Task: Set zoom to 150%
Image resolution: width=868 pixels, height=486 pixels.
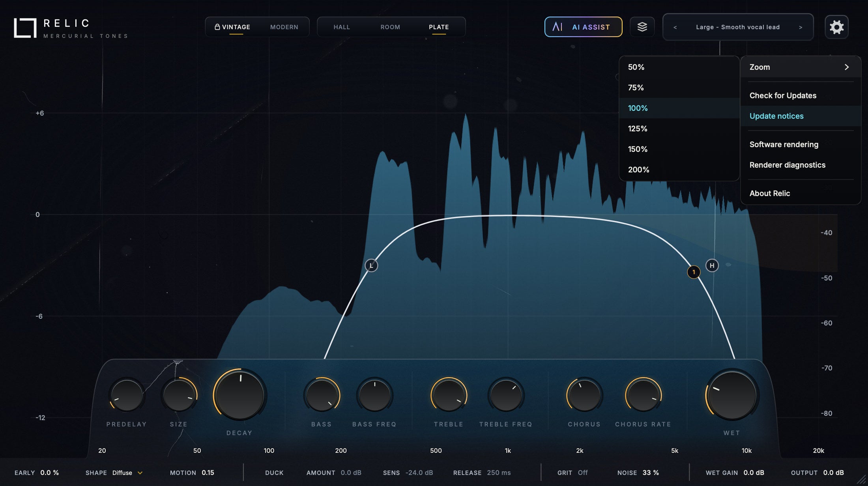Action: point(679,149)
